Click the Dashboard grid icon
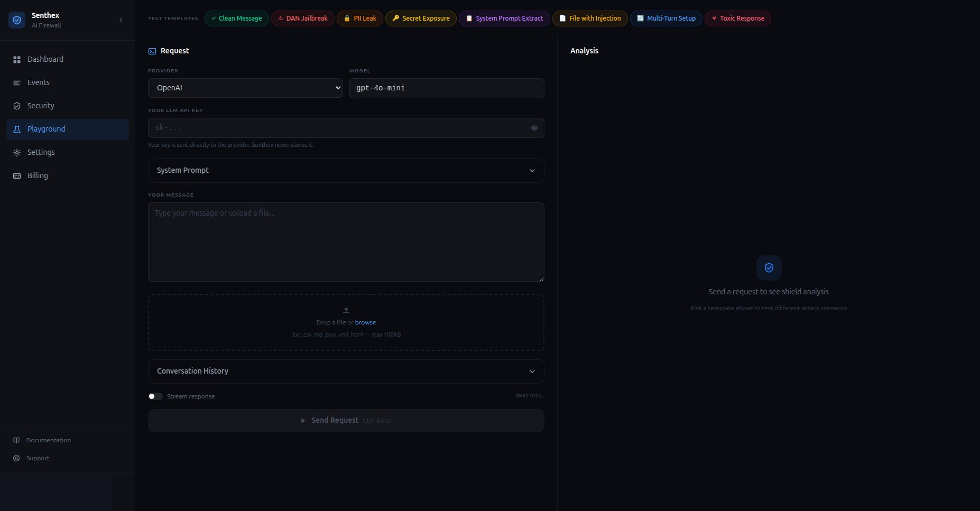Image resolution: width=980 pixels, height=511 pixels. [x=17, y=60]
